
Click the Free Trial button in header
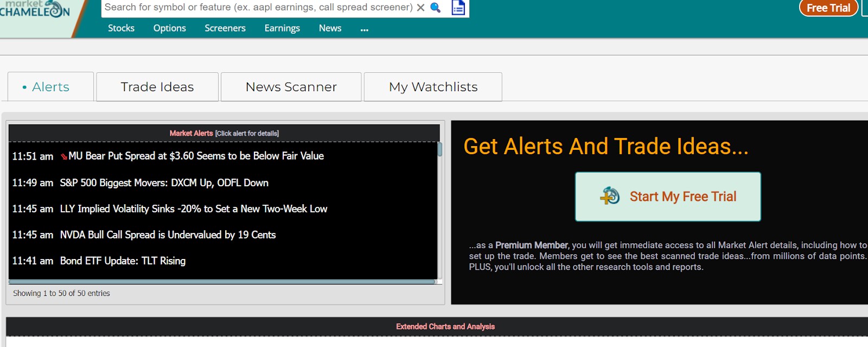tap(828, 8)
